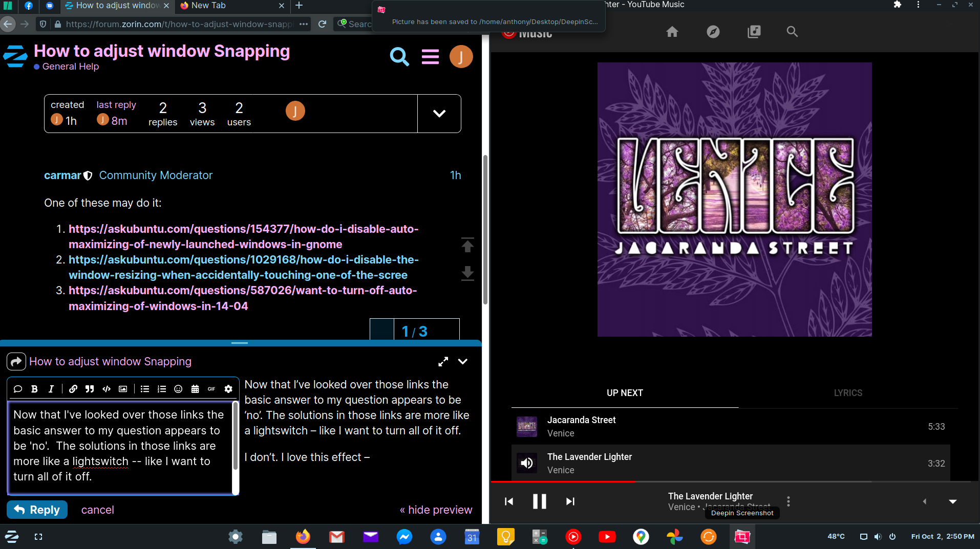980x549 pixels.
Task: Jump to top of topic arrow
Action: [467, 245]
